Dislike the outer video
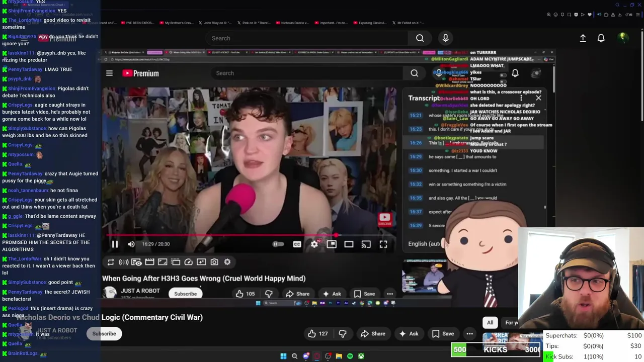Viewport: 644px width, 362px height. (343, 334)
